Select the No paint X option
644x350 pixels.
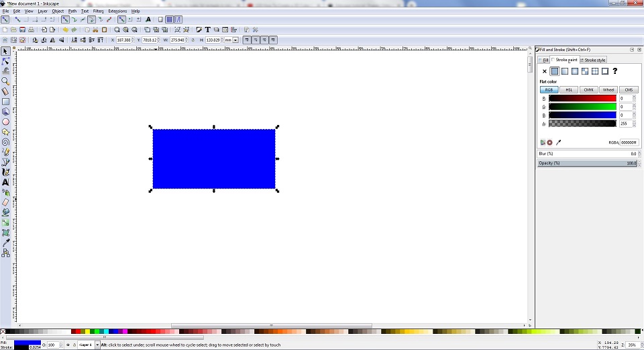[x=545, y=71]
